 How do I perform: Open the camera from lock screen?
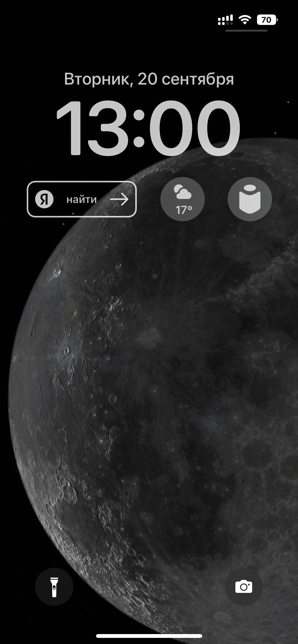(243, 587)
